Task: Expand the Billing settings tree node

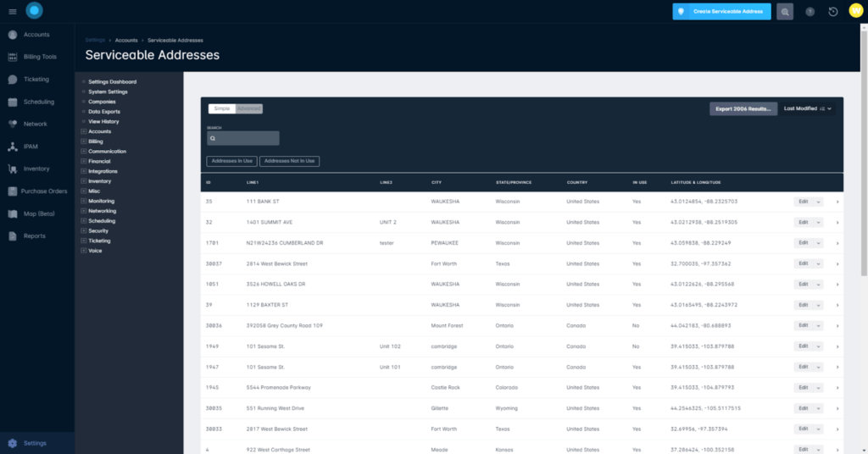Action: point(84,141)
